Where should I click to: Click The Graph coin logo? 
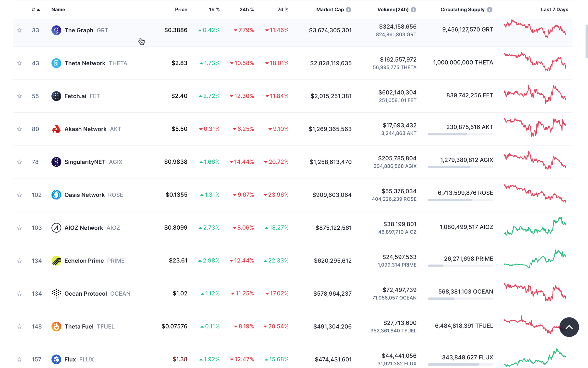56,30
